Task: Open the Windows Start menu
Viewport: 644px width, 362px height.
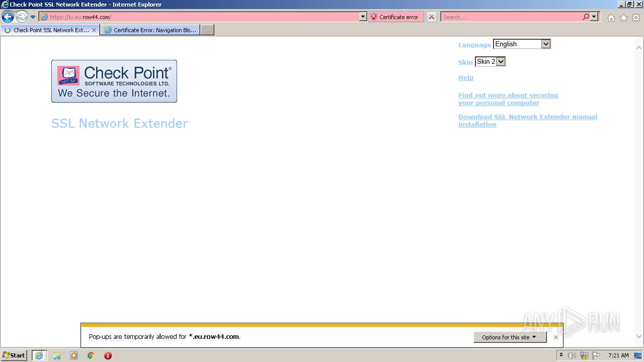Action: tap(14, 355)
